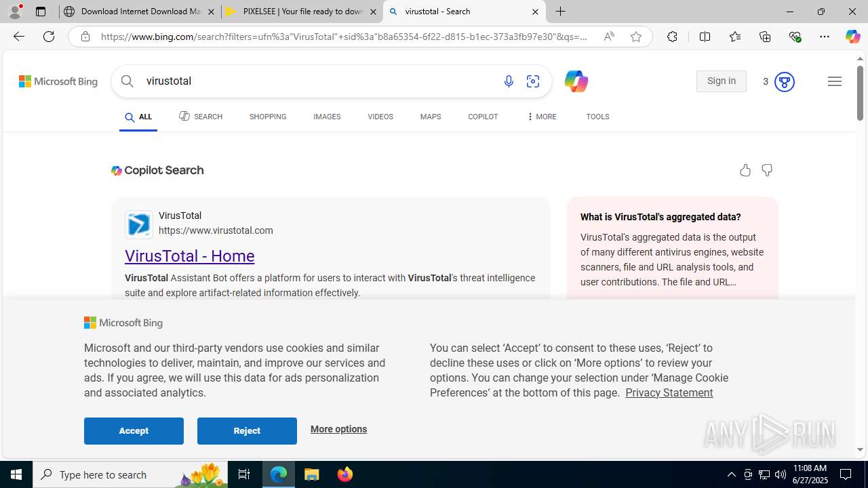Screen dimensions: 868x488
Task: Click the Bing search magnifier icon
Action: pyautogui.click(x=127, y=81)
